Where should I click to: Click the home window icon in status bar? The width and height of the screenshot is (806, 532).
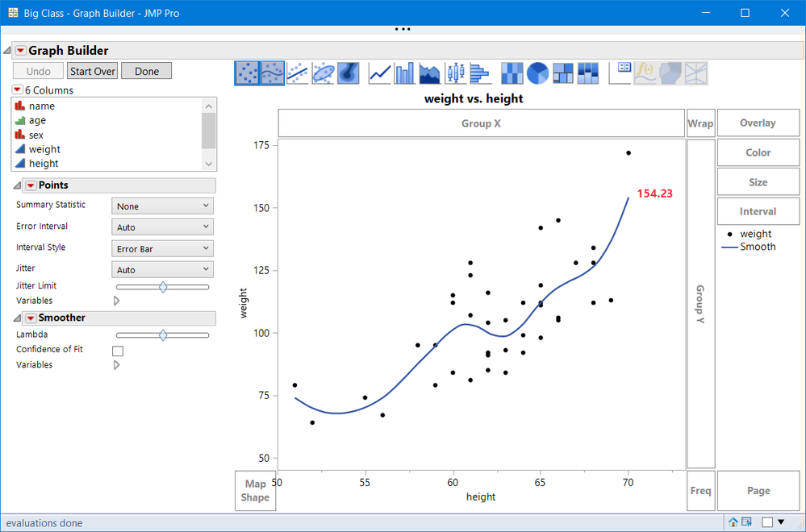click(733, 522)
